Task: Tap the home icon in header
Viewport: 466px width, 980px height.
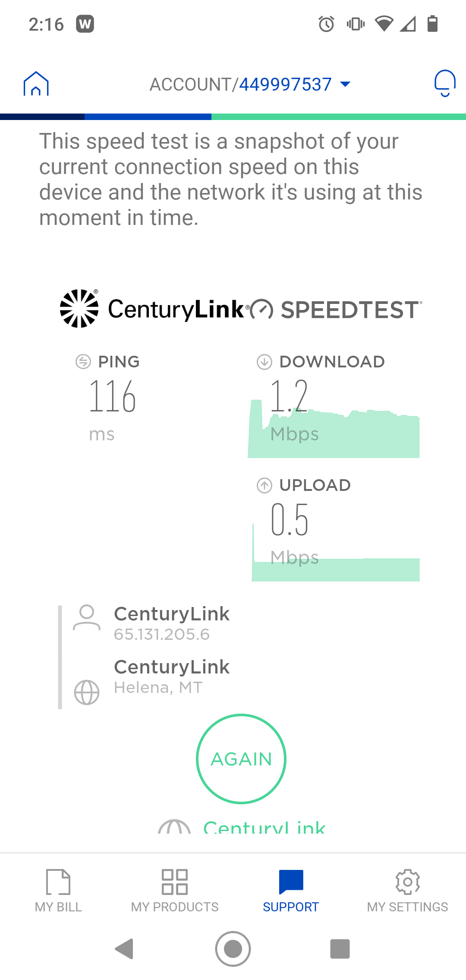Action: click(x=36, y=84)
